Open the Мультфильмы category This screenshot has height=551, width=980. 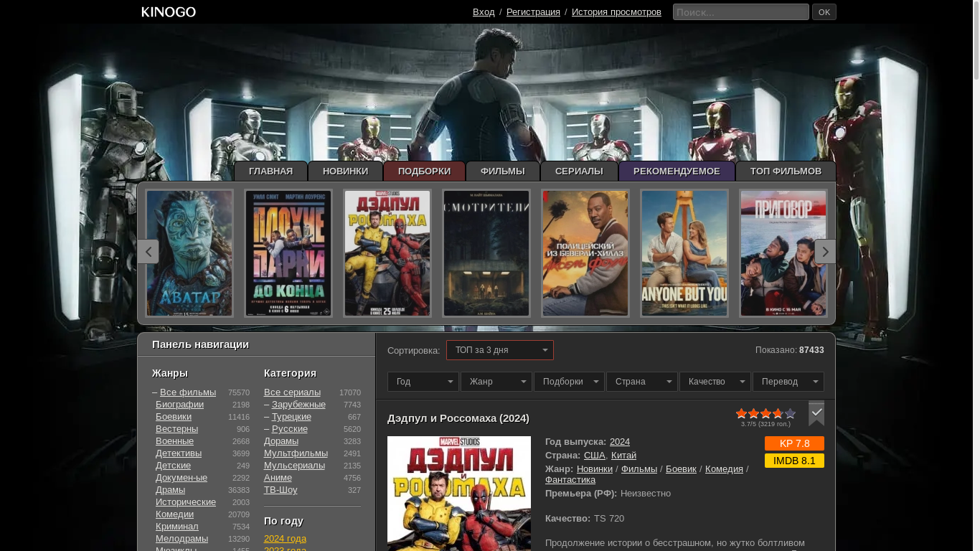(x=296, y=453)
